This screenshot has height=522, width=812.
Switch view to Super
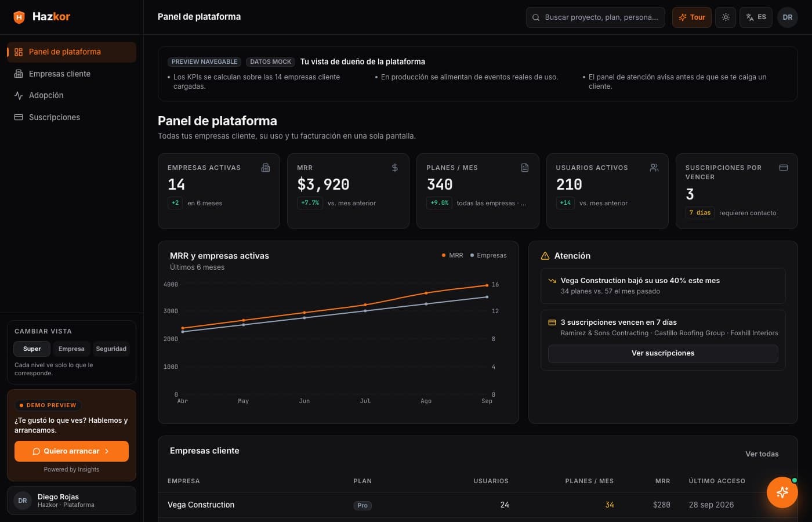(x=32, y=349)
